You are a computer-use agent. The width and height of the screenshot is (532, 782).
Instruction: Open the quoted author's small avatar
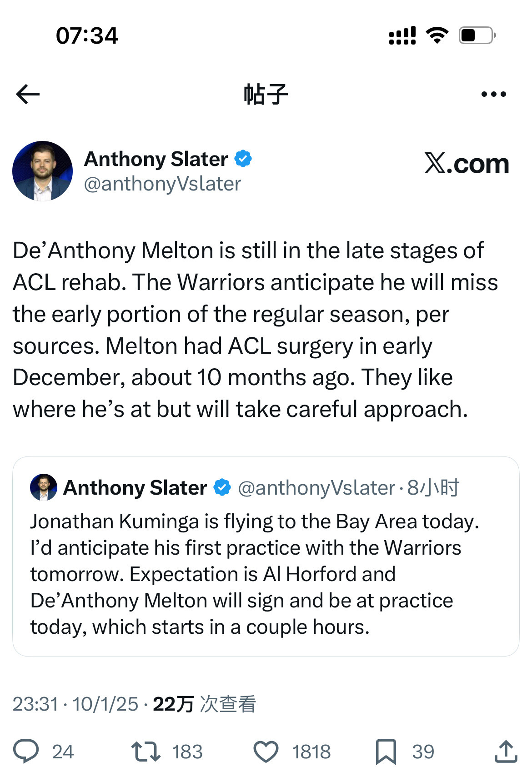[x=43, y=487]
